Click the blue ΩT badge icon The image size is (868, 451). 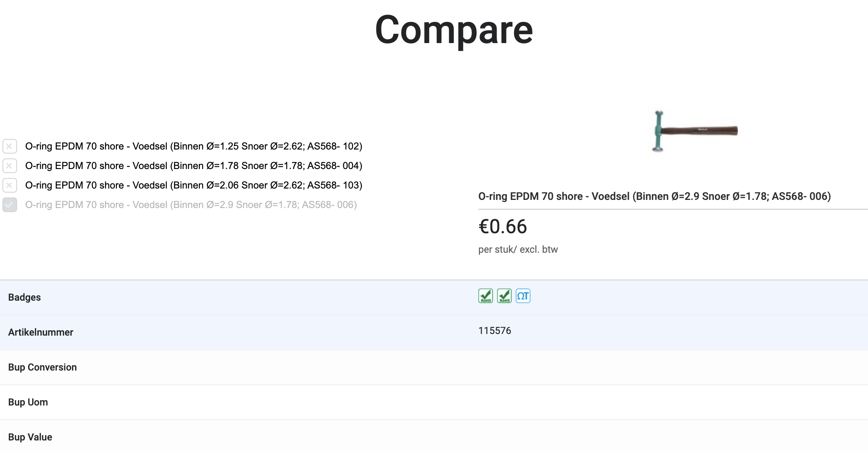point(523,296)
